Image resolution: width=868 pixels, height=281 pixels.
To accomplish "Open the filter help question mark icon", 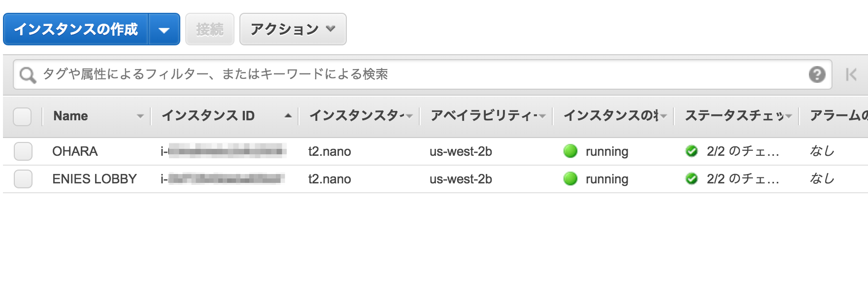I will pos(817,74).
